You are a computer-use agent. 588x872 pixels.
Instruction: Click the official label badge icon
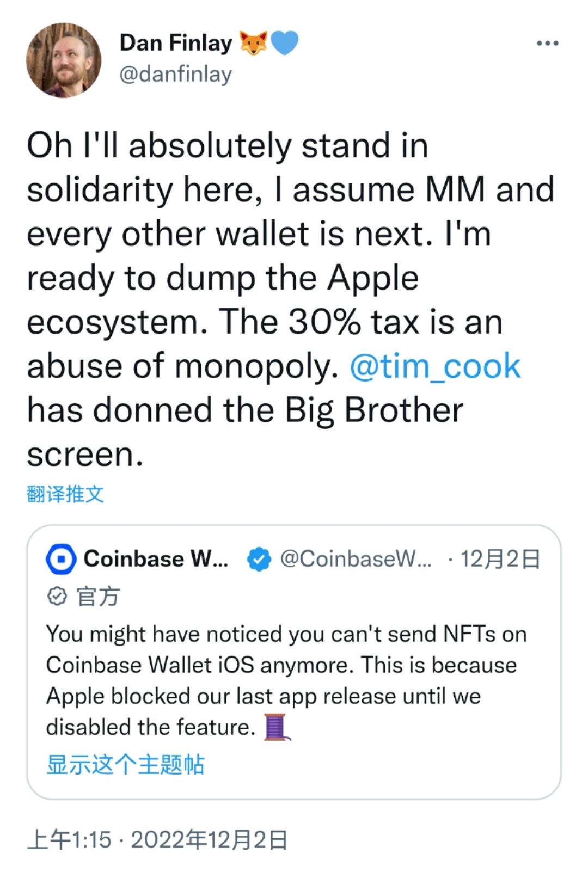tap(57, 597)
